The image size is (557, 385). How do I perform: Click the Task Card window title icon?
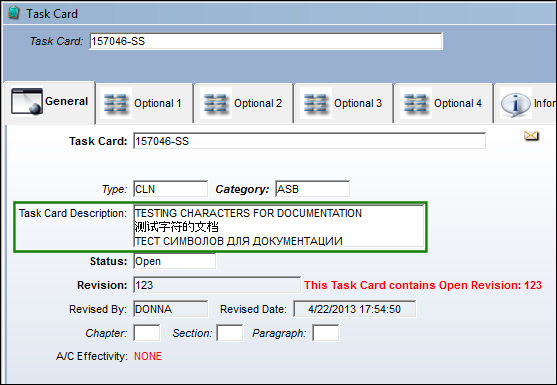(x=13, y=13)
